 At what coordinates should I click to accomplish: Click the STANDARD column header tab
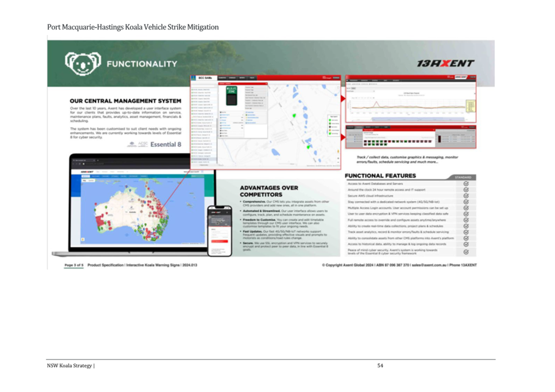[462, 177]
